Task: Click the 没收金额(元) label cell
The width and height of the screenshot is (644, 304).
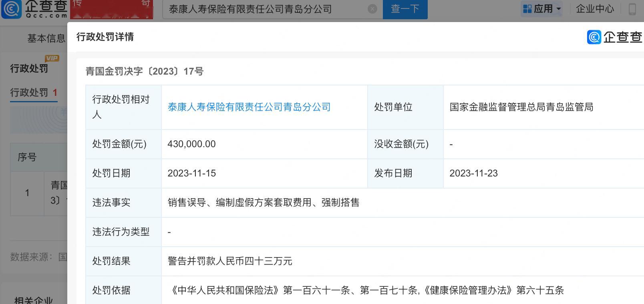Action: [x=405, y=144]
